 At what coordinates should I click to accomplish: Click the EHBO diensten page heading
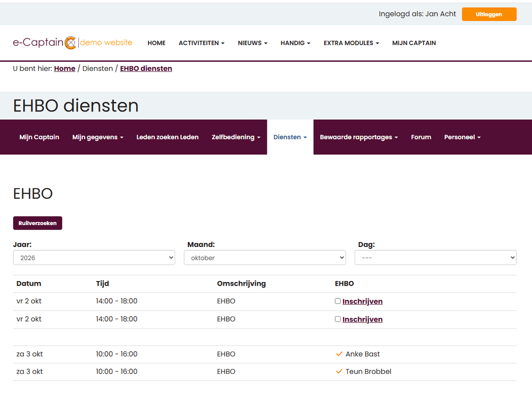[75, 106]
